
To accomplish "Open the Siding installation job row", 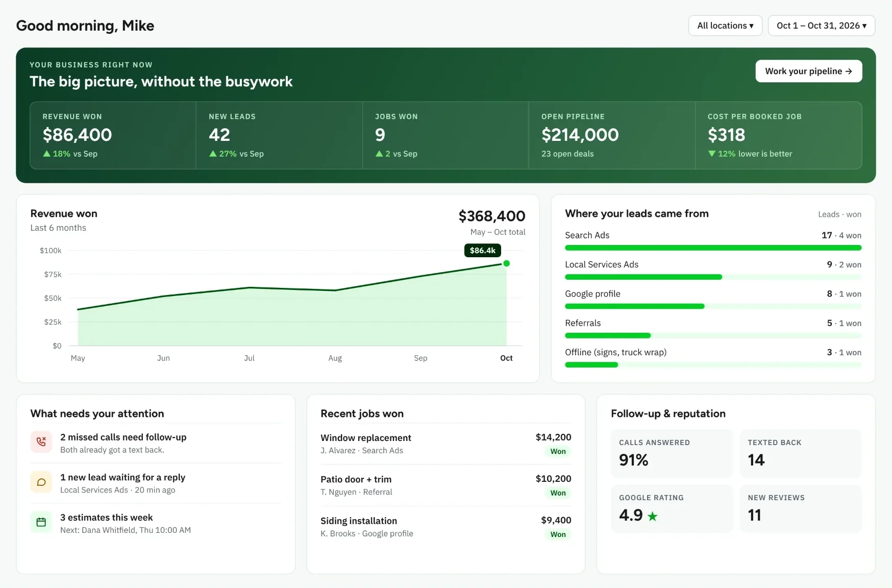I will (x=445, y=527).
